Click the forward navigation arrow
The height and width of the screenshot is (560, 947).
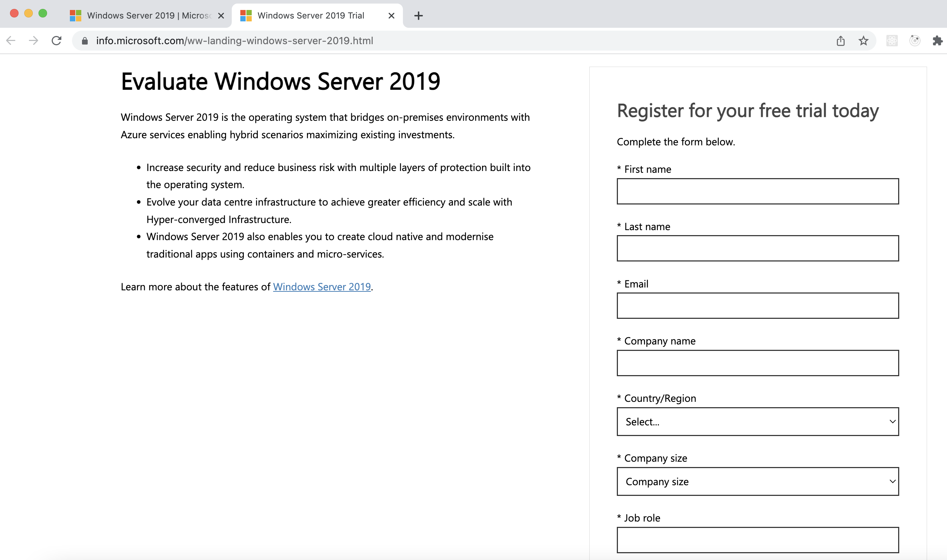[x=34, y=40]
